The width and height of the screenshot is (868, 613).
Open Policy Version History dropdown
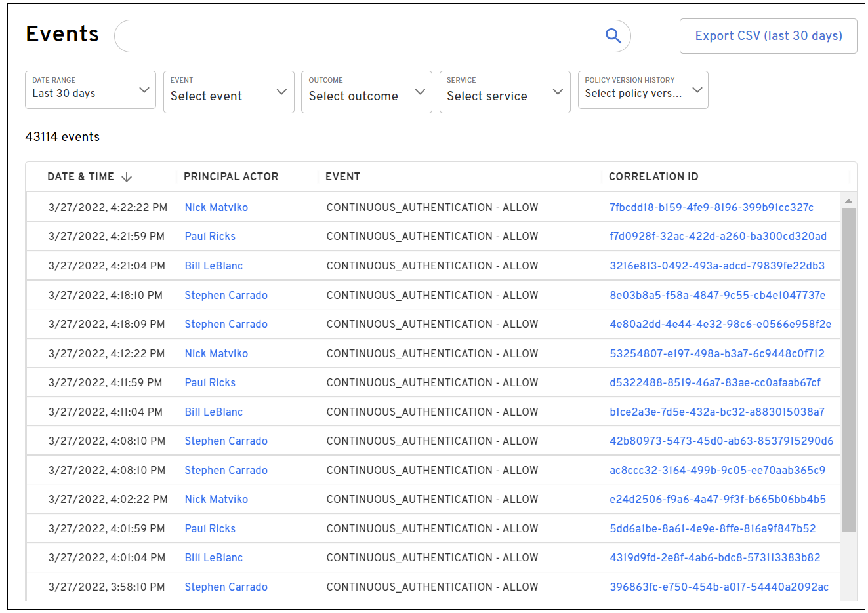[642, 90]
